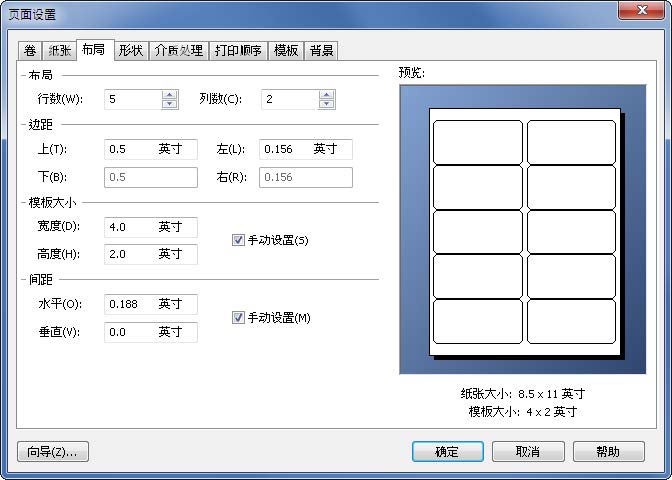Launch the 向导(Z)... wizard button

point(53,452)
